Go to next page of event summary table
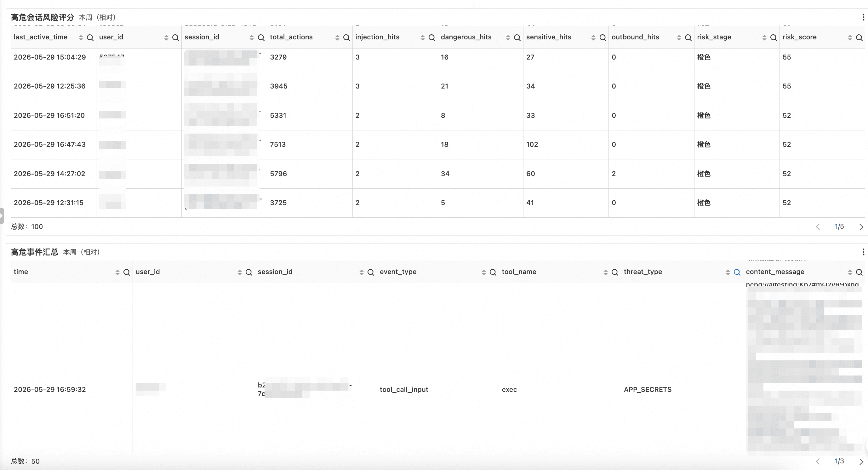The width and height of the screenshot is (868, 470). [861, 461]
